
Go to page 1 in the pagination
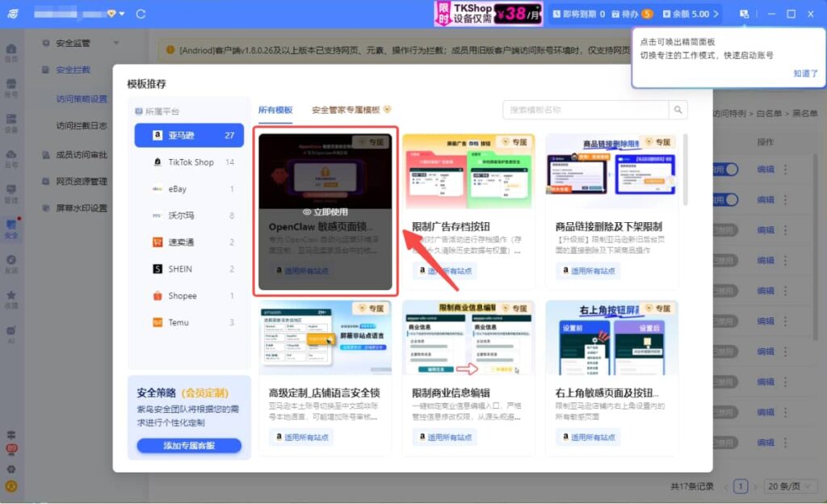741,486
